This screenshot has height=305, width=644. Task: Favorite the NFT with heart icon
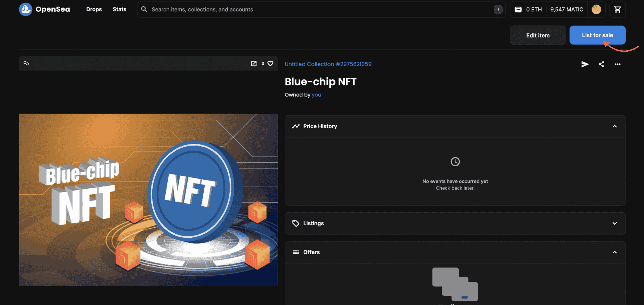(270, 63)
